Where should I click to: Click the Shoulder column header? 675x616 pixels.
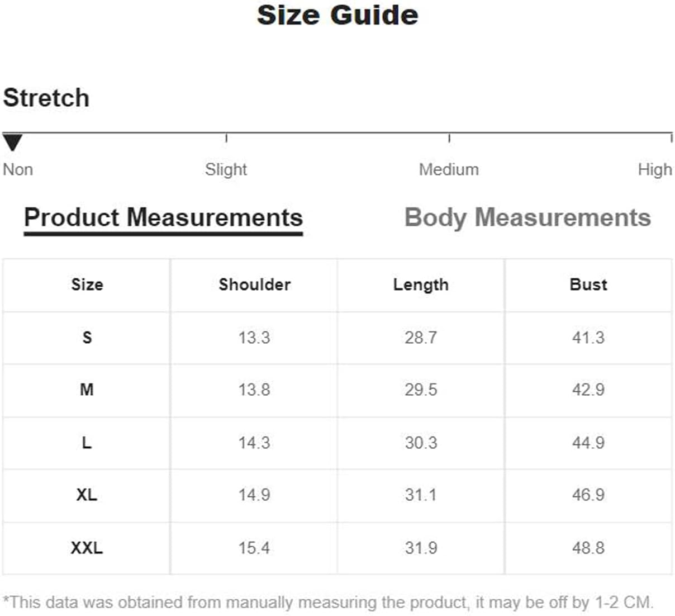[254, 285]
